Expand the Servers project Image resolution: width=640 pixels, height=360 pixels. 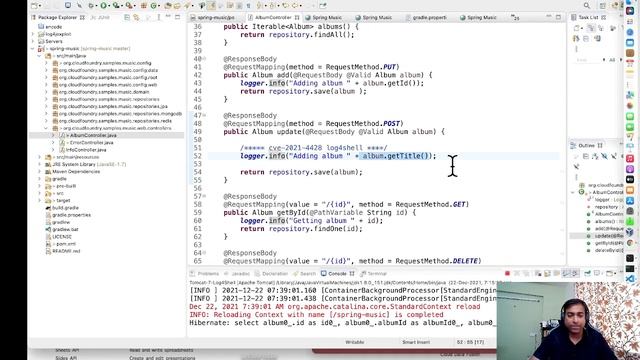point(33,41)
